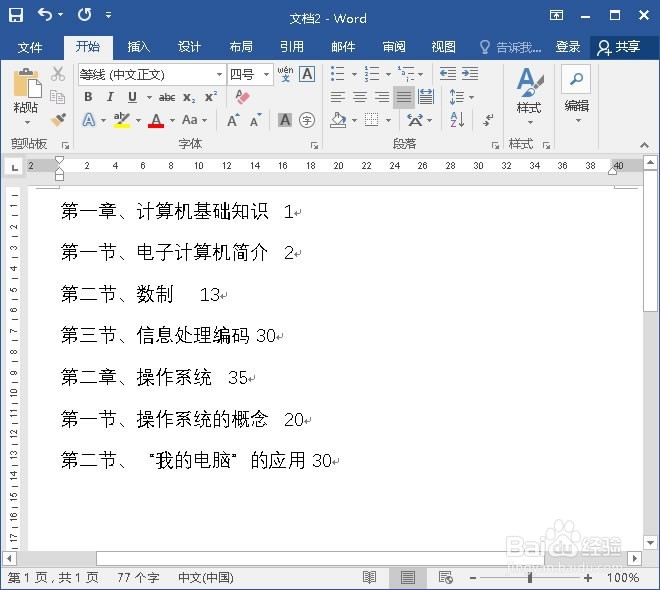Open the font name dropdown
The image size is (660, 590).
pos(219,74)
